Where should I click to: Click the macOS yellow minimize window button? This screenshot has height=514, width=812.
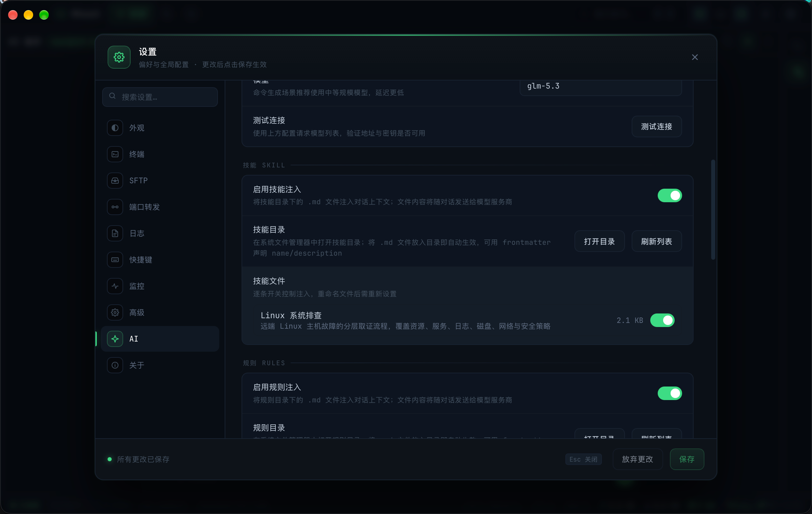28,15
